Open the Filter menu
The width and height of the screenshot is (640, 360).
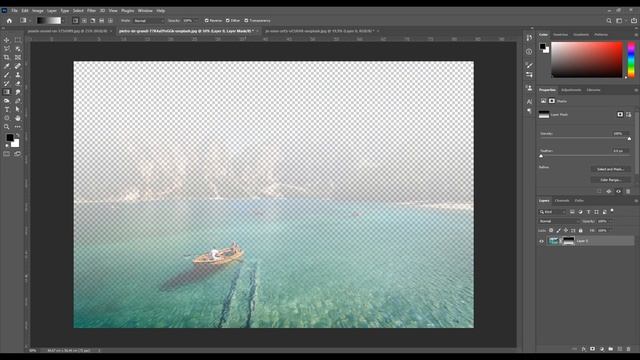(x=91, y=11)
